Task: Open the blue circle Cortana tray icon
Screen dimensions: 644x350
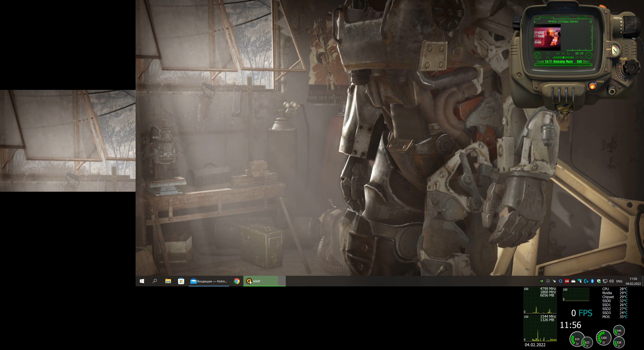Action: click(x=560, y=281)
